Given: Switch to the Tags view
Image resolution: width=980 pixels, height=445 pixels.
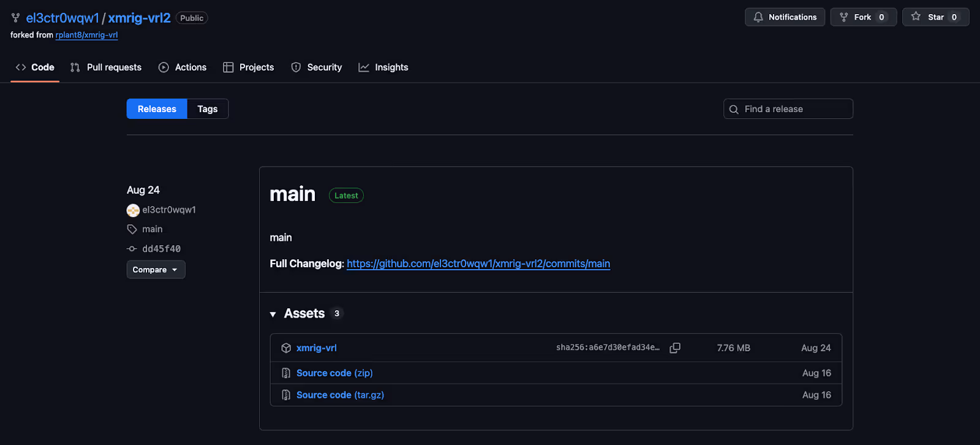Looking at the screenshot, I should 208,109.
